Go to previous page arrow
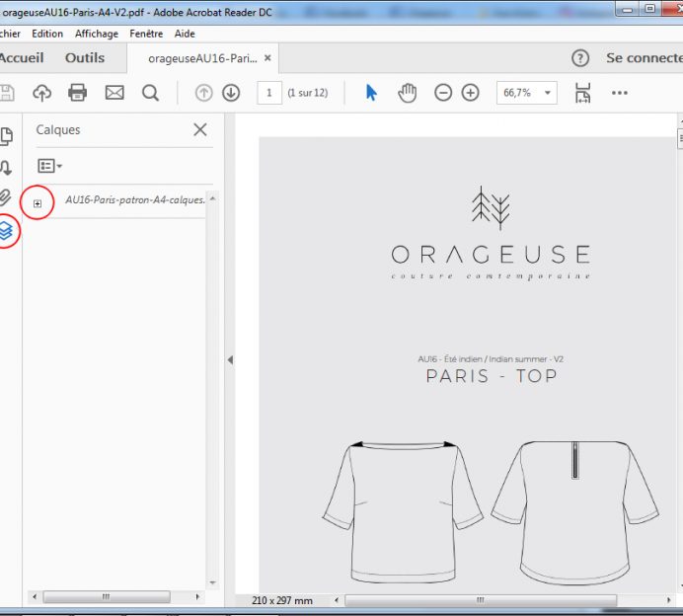Screen dimensions: 683x616 pyautogui.click(x=203, y=93)
